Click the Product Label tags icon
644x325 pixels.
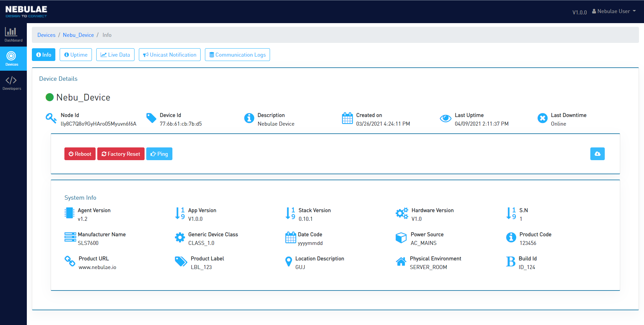tap(181, 261)
